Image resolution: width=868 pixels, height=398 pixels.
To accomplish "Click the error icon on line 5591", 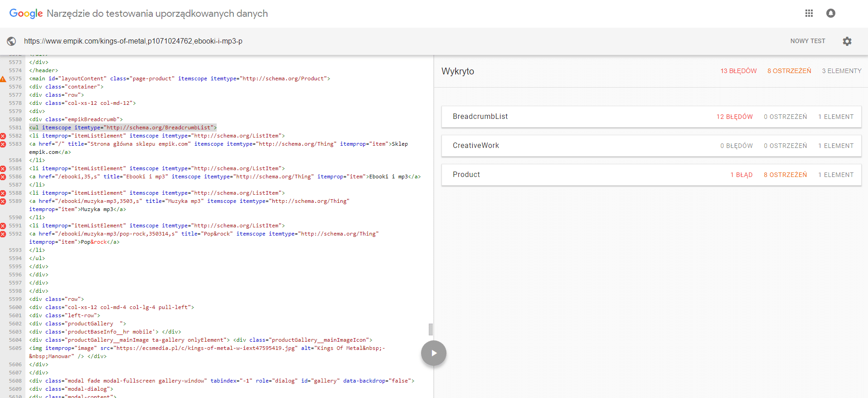I will point(3,226).
